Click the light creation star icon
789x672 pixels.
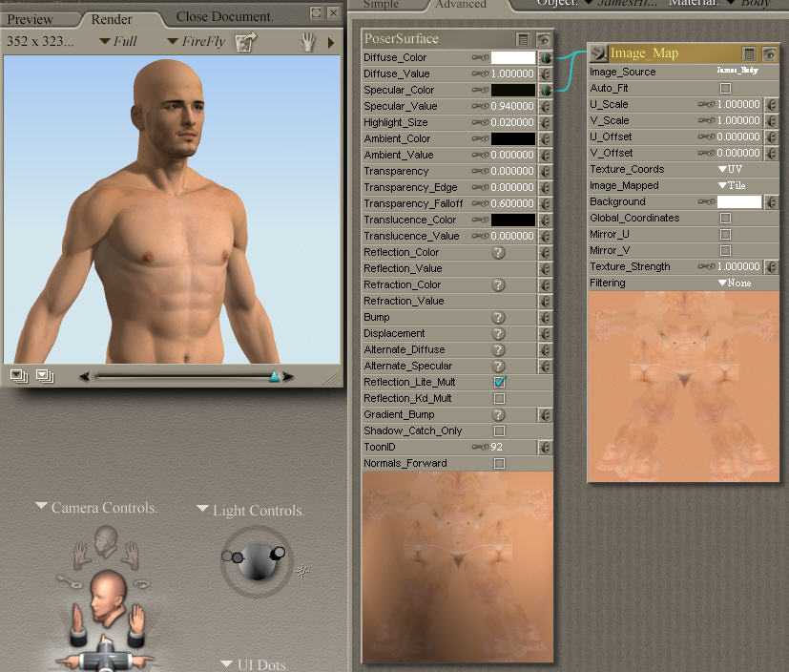tap(302, 572)
